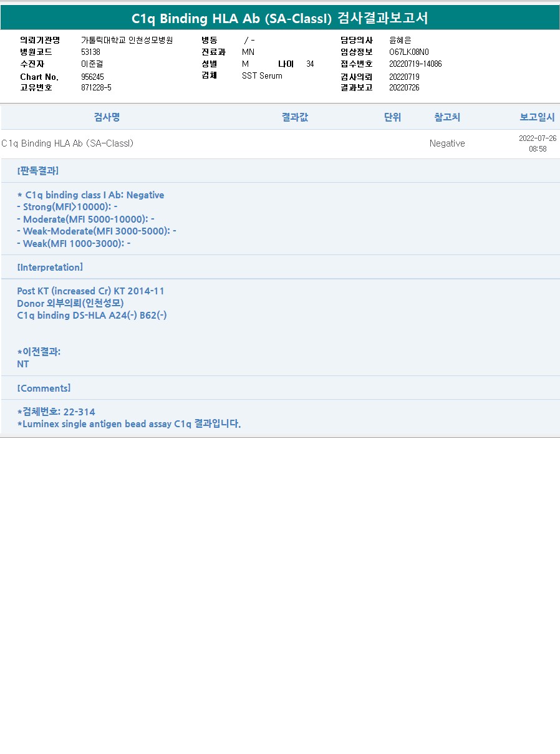560x754 pixels.
Task: Click the report title 'C1q Binding HLA Ab (SA-ClassI) 검사결과보고서'
Action: click(280, 18)
